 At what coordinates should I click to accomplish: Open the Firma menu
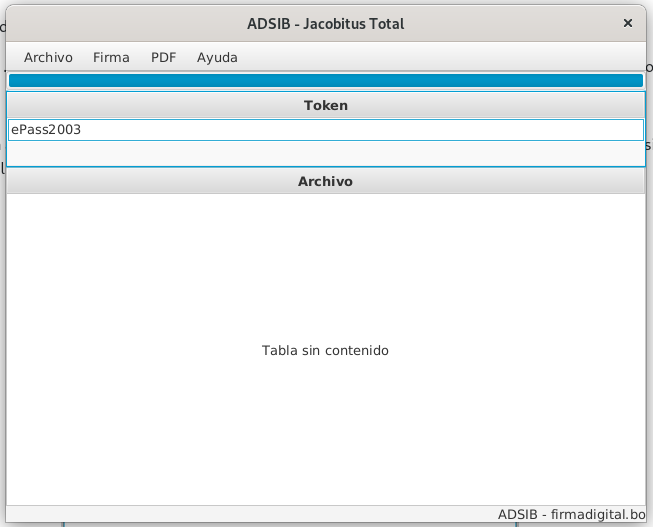point(111,57)
